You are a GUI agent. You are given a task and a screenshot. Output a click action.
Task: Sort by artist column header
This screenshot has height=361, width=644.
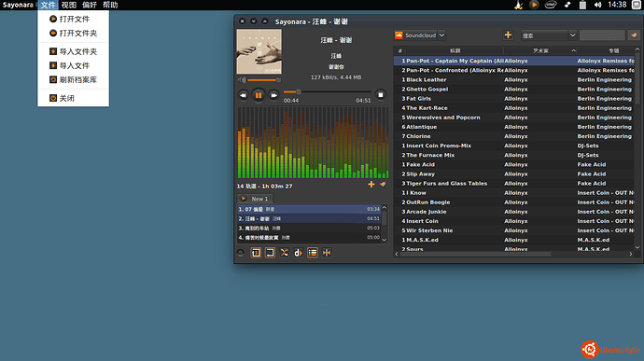pos(540,50)
